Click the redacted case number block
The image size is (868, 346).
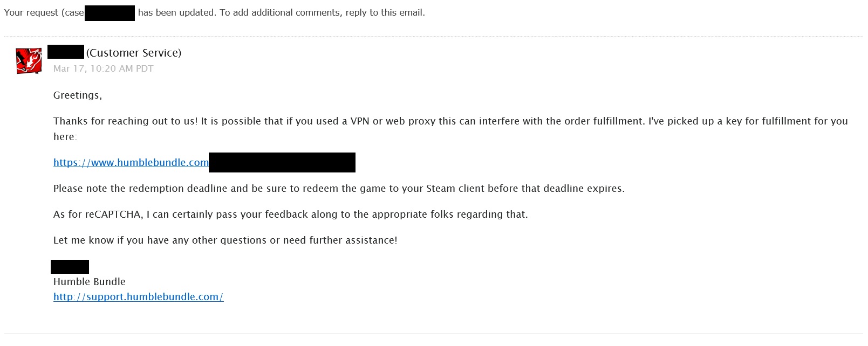[x=110, y=12]
